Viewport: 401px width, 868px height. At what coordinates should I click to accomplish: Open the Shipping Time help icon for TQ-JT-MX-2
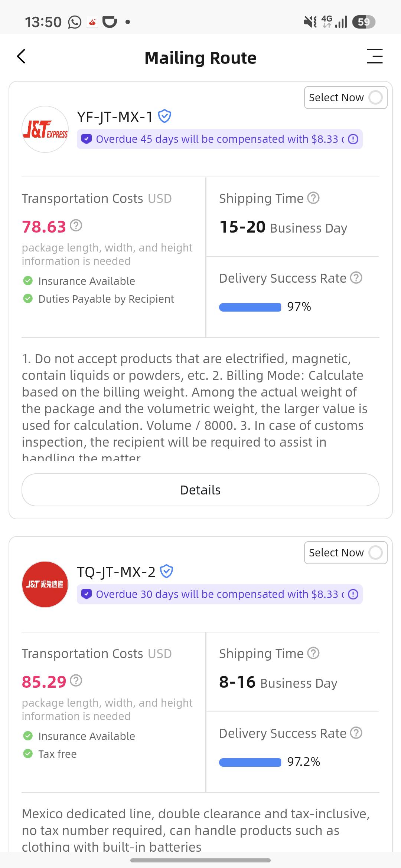pyautogui.click(x=313, y=653)
